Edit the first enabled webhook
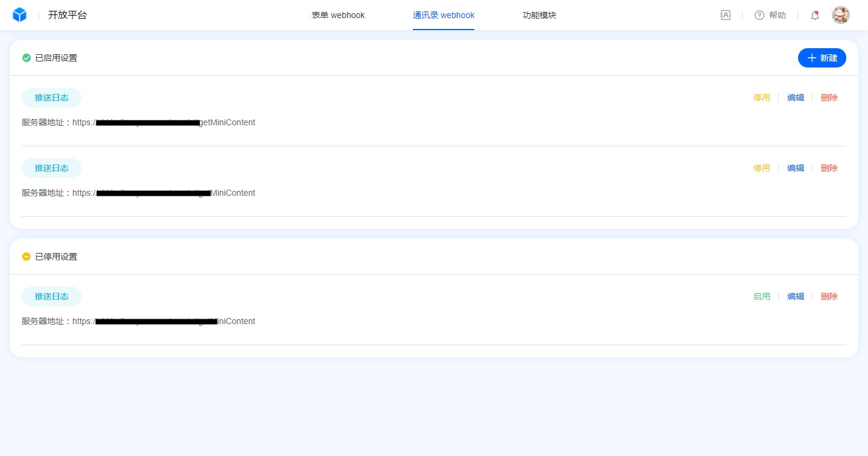868x456 pixels. point(796,98)
